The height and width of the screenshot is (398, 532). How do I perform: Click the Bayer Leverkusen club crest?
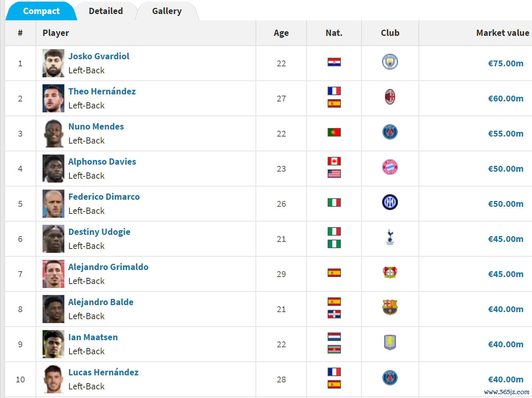390,272
